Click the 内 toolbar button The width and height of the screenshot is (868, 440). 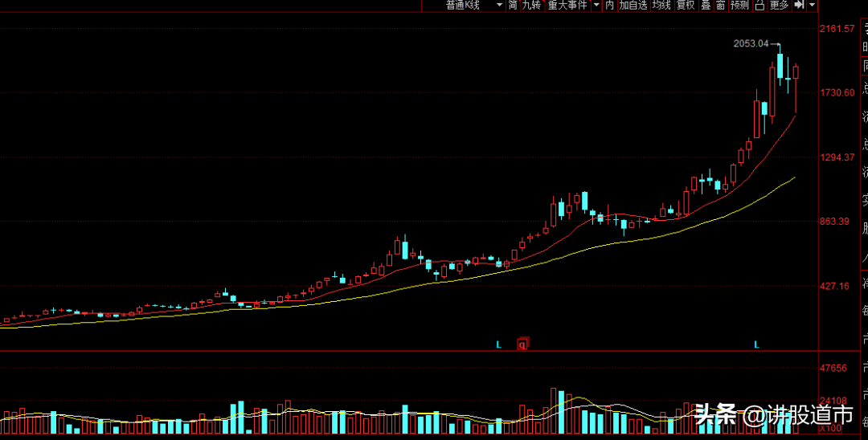(609, 6)
